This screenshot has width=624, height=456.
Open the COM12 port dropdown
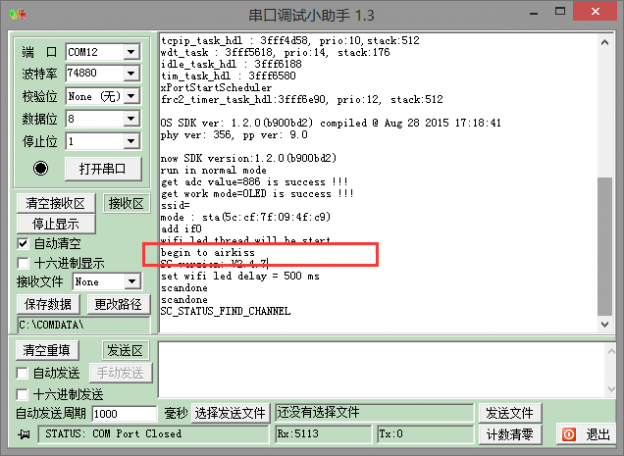click(x=131, y=52)
